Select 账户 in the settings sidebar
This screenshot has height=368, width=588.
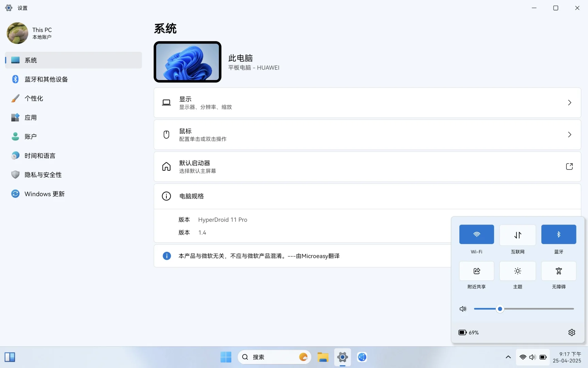(x=30, y=136)
